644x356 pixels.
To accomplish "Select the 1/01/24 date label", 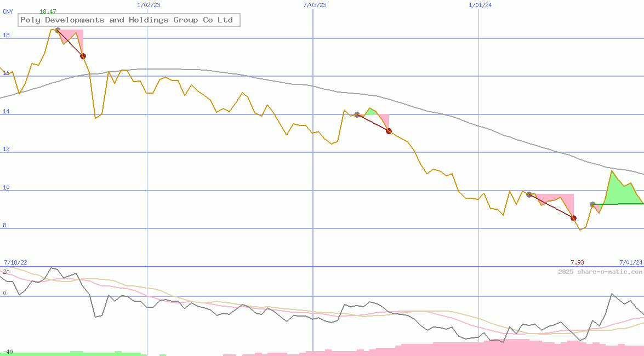I will [480, 5].
